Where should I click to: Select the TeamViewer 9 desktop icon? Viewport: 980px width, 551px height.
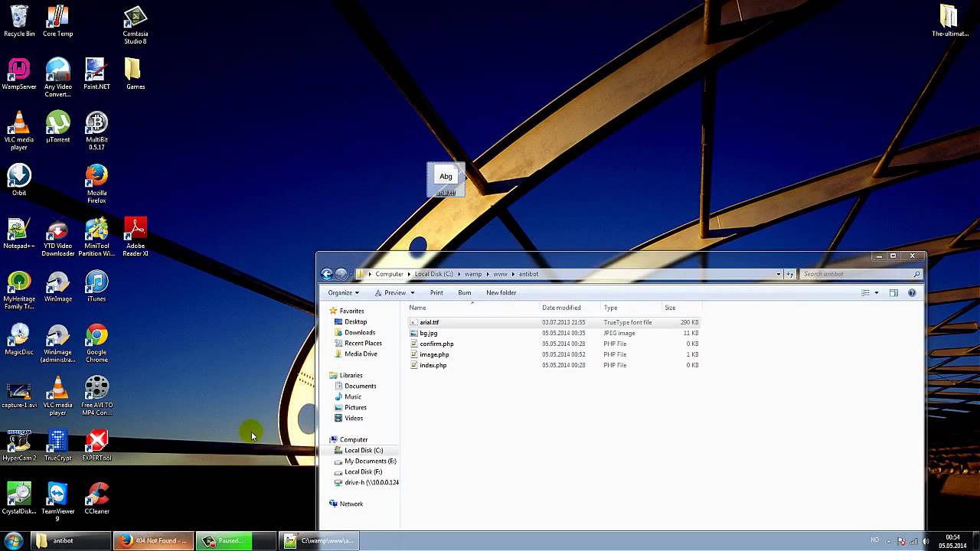point(58,502)
